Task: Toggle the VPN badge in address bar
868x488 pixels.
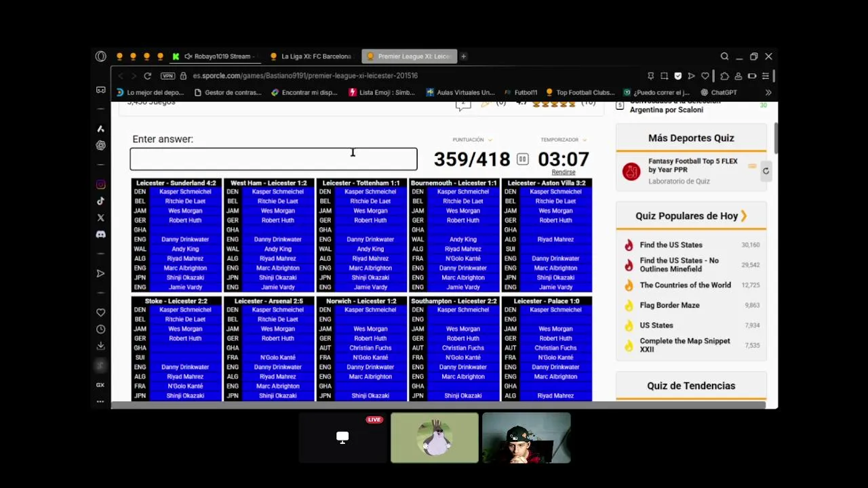Action: [x=168, y=76]
